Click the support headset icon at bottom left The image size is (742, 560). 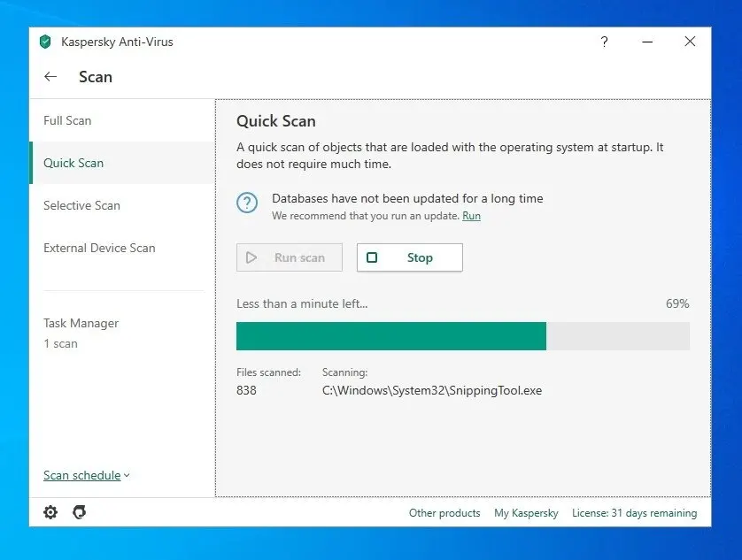(79, 512)
